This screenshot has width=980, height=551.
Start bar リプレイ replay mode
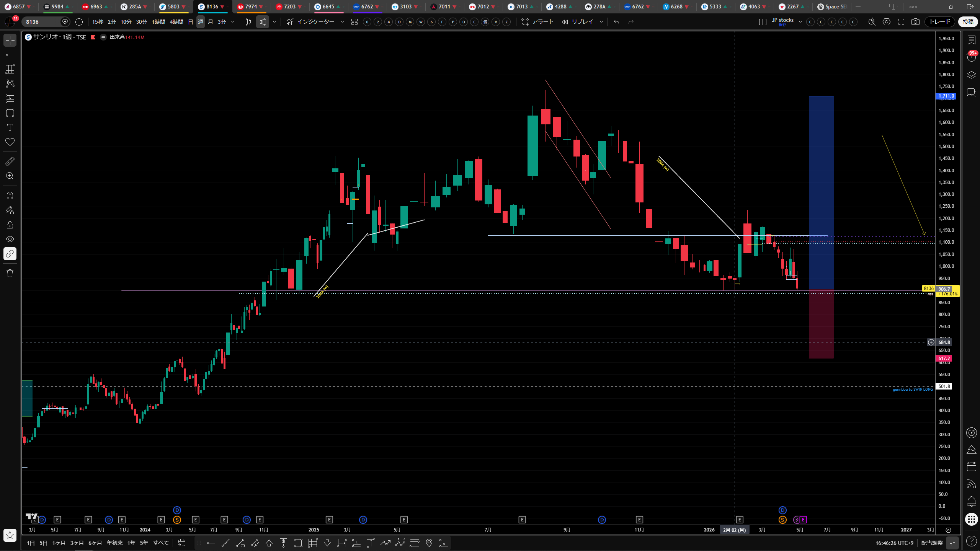click(577, 22)
